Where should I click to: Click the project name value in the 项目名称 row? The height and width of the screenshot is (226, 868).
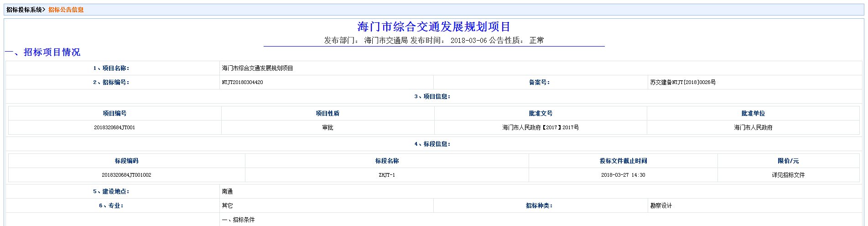coord(257,68)
